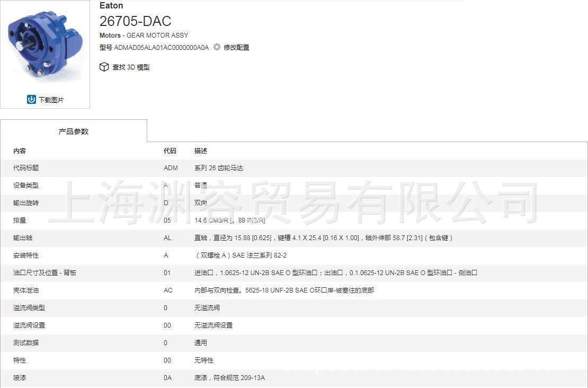588x388 pixels.
Task: Click the product title 26705-DAC
Action: coord(135,21)
